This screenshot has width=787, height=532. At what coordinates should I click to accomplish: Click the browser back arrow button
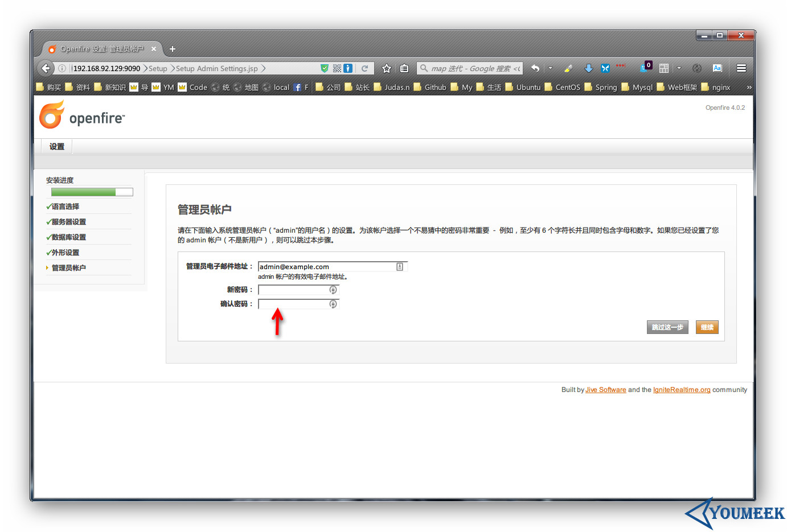(46, 68)
